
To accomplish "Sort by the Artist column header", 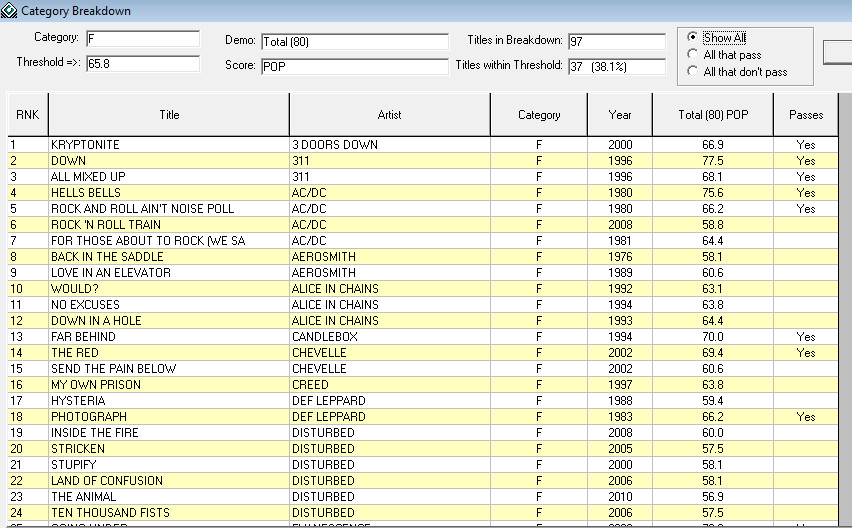I will (389, 115).
